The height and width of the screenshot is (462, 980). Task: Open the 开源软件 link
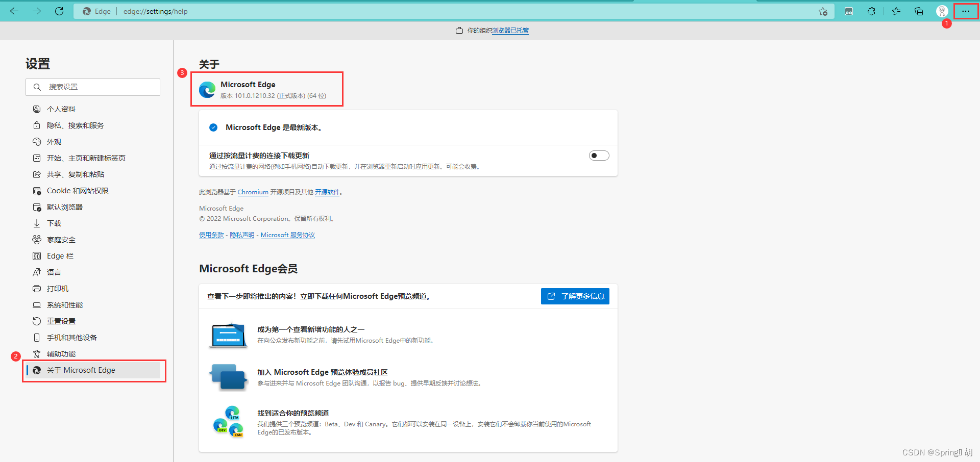[x=327, y=192]
